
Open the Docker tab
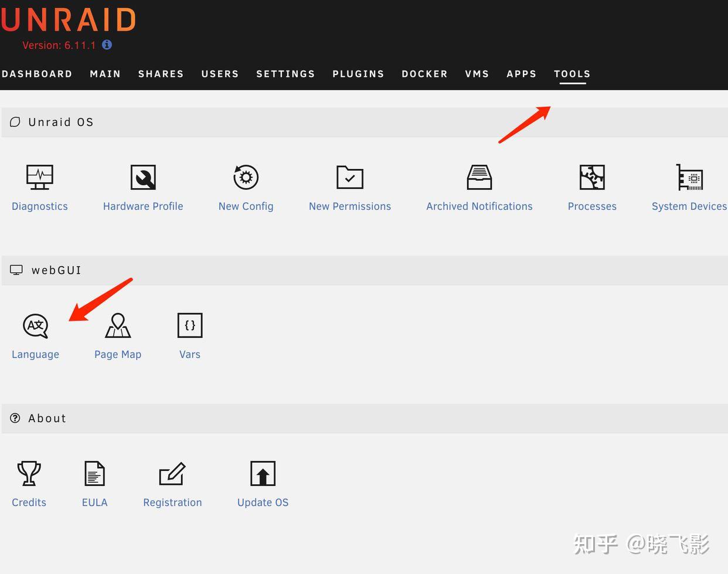(424, 74)
